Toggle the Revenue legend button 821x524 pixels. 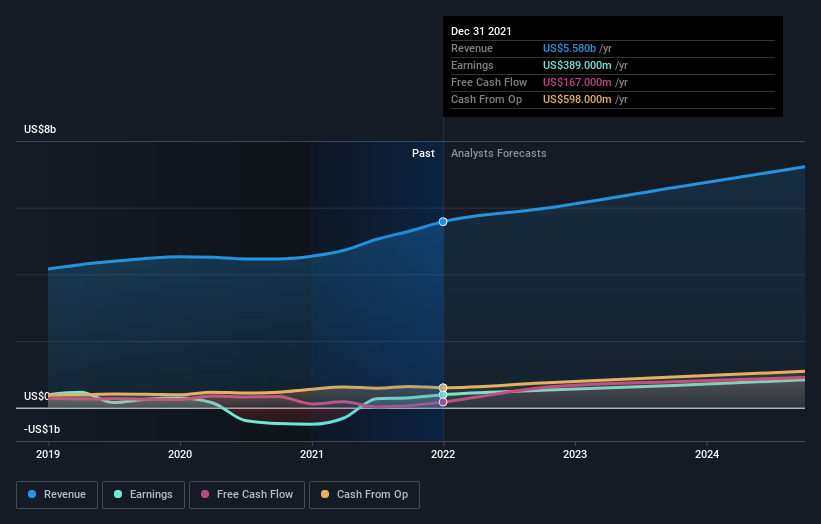click(x=57, y=495)
